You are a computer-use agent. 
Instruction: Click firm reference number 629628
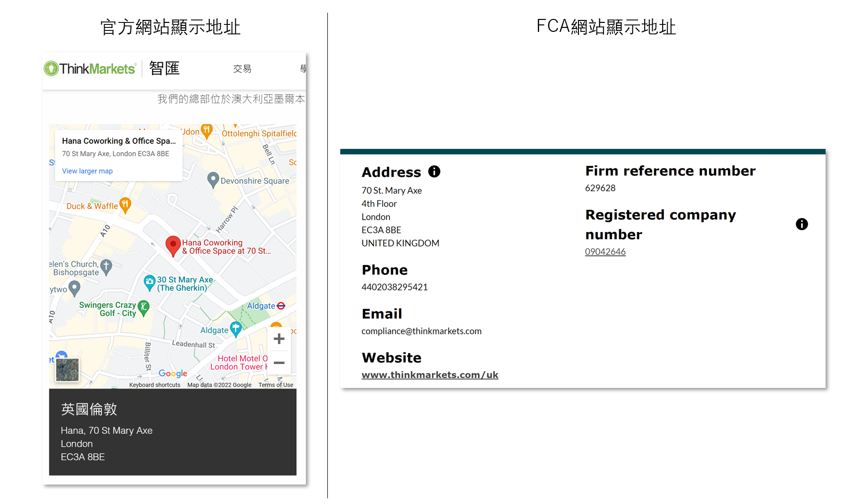coord(600,188)
